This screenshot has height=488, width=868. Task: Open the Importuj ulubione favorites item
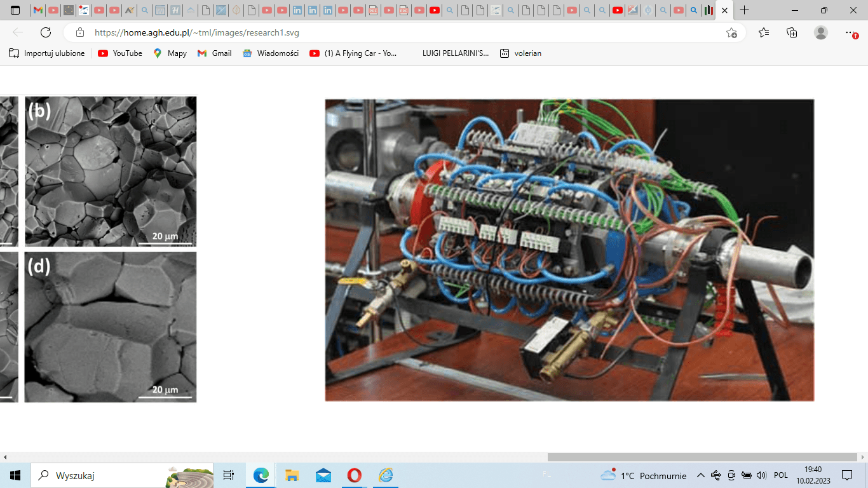47,53
